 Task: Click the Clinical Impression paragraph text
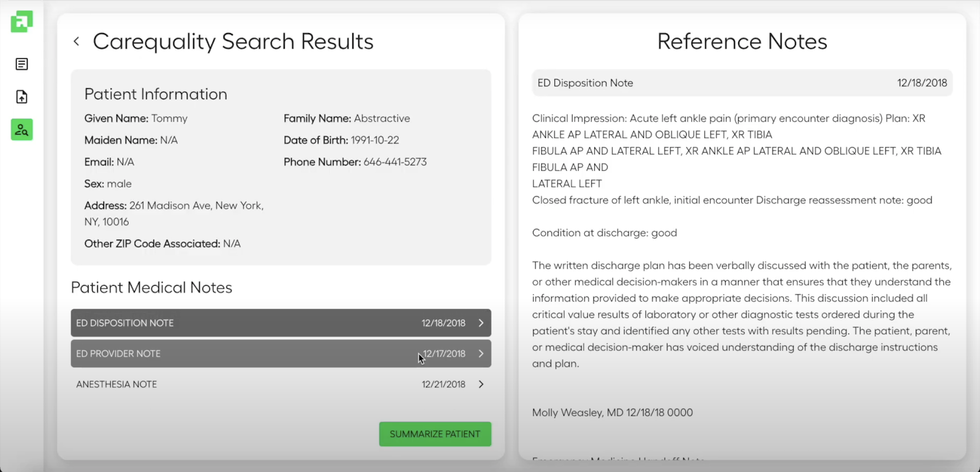point(737,151)
